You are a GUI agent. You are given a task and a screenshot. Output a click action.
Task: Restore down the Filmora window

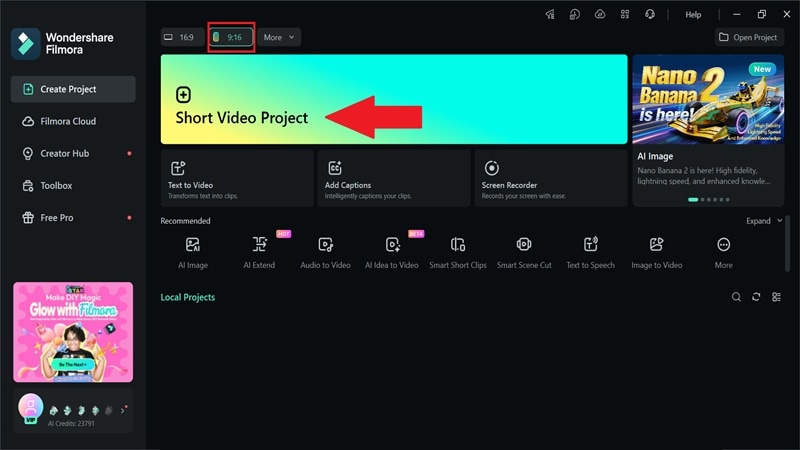(x=762, y=14)
